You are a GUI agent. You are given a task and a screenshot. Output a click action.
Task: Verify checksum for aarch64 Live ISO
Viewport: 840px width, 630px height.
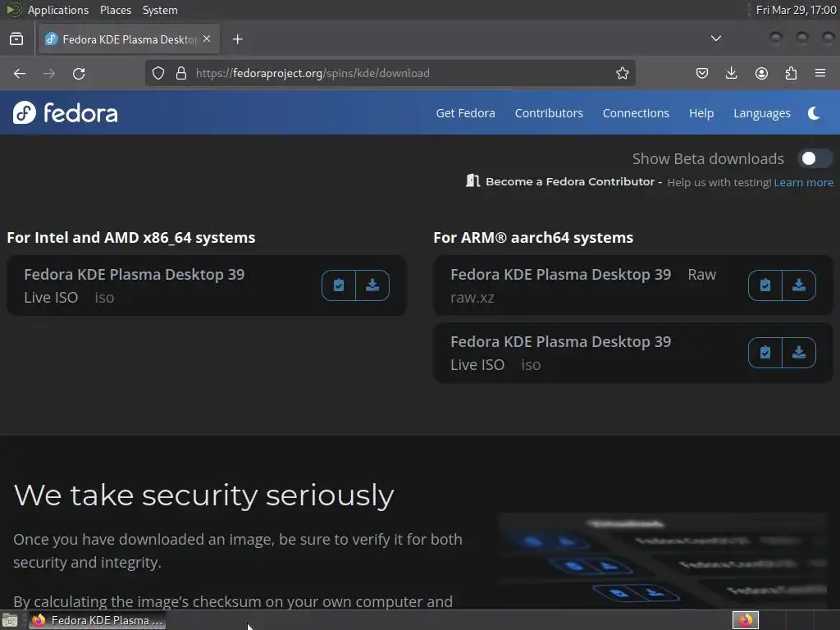[x=765, y=353]
